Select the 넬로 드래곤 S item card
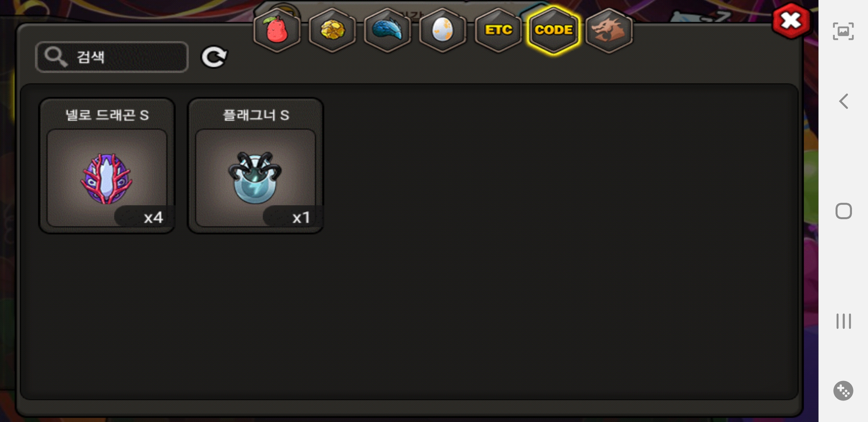The height and width of the screenshot is (422, 868). coord(107,166)
